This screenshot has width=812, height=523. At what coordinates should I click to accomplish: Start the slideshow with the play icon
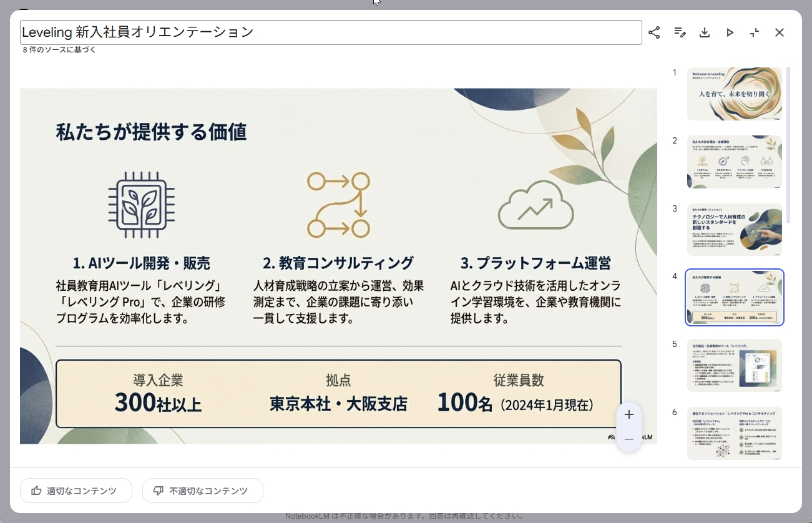coord(730,32)
